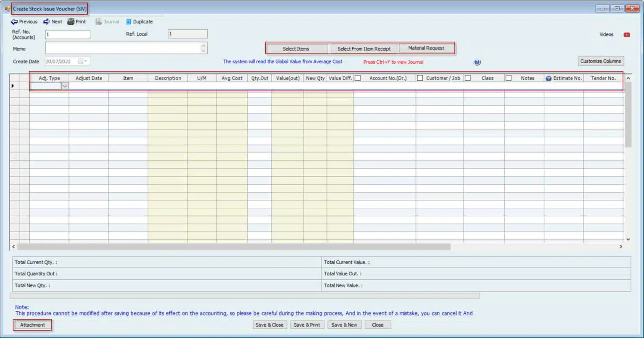Click the app icon in title bar
The width and height of the screenshot is (644, 338).
(8, 8)
